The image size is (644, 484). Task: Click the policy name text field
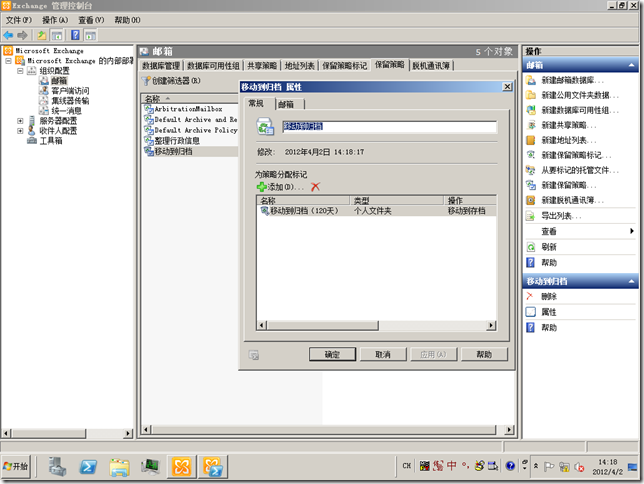tap(388, 127)
